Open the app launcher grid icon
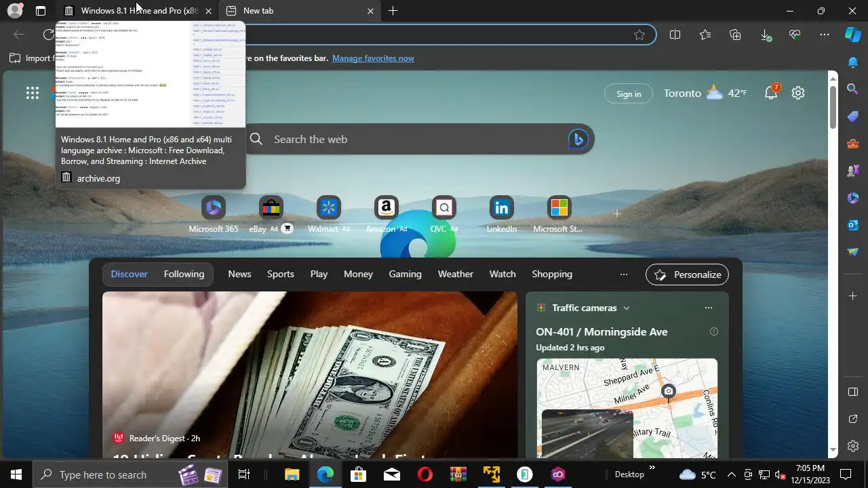The width and height of the screenshot is (868, 488). tap(33, 94)
